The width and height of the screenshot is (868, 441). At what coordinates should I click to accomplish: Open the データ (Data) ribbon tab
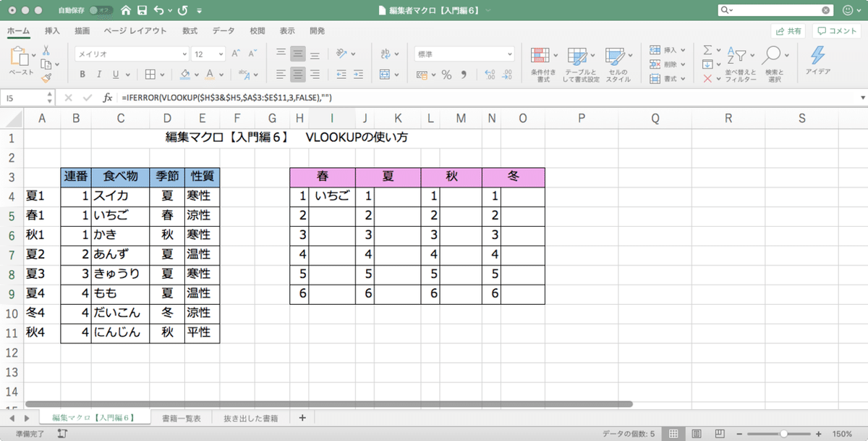pos(224,31)
